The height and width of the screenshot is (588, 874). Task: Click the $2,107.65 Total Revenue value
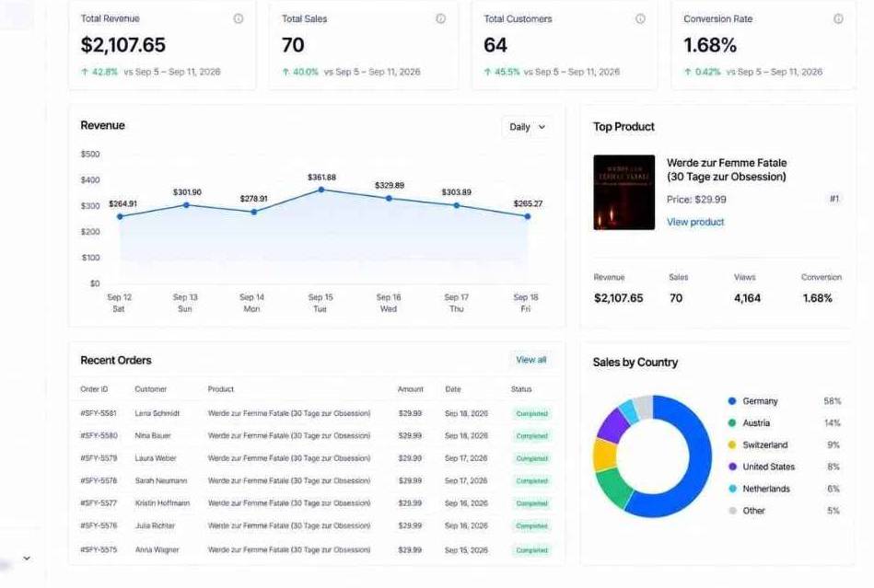123,45
